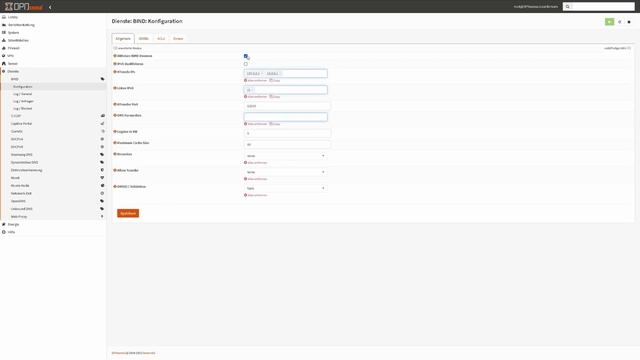The image size is (640, 360).
Task: Collapse the Dienste menu in sidebar
Action: click(x=13, y=71)
